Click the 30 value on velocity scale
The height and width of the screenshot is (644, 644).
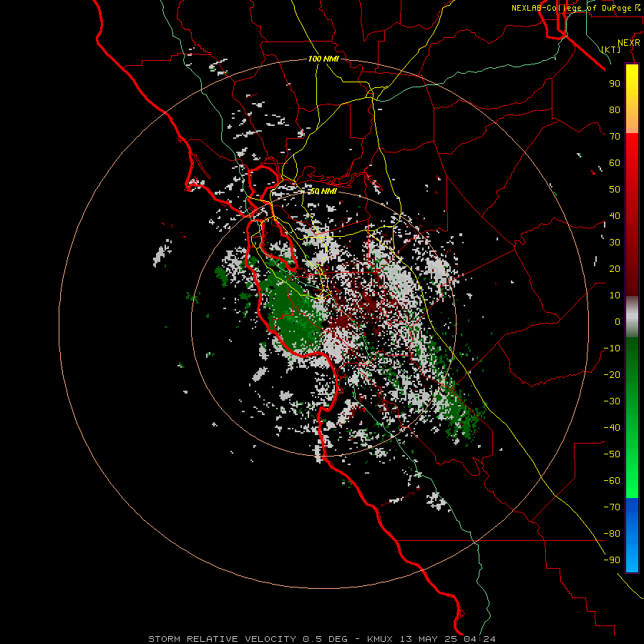pyautogui.click(x=615, y=243)
